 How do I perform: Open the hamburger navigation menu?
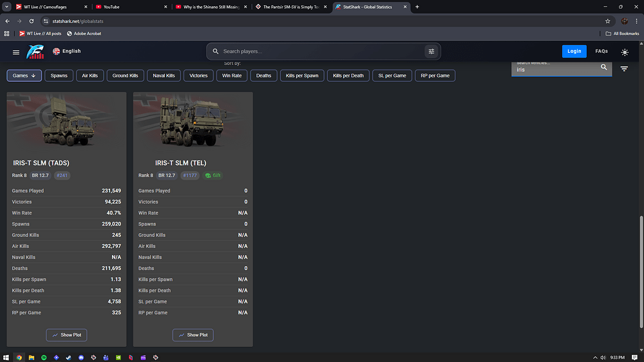point(16,52)
